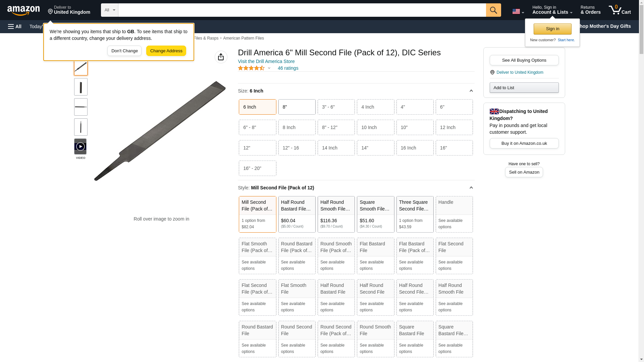The image size is (644, 362).
Task: Click the Amazon logo
Action: click(x=23, y=10)
